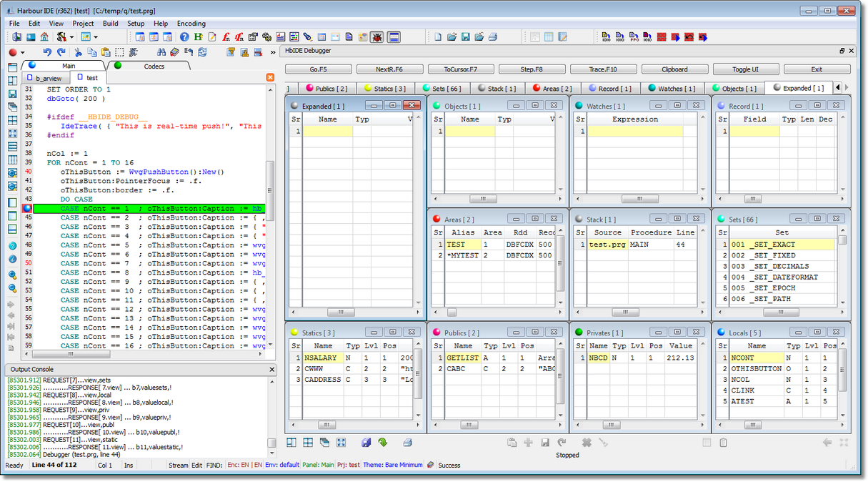Open the dropdown arrow beside the record button
Viewport: 868px width, 482px height.
coord(22,51)
